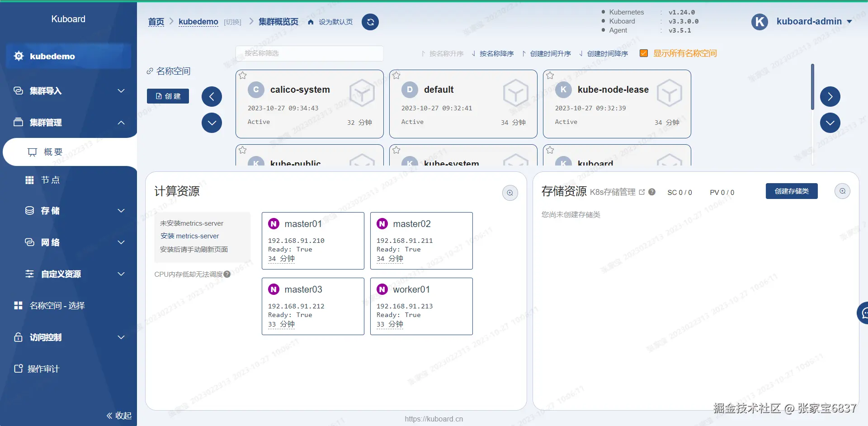Click the N icon of master02 node

(382, 224)
